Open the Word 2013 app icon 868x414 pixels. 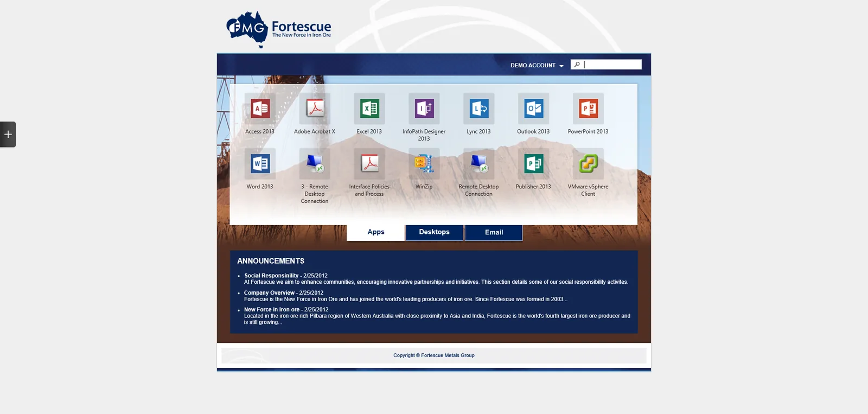click(260, 164)
